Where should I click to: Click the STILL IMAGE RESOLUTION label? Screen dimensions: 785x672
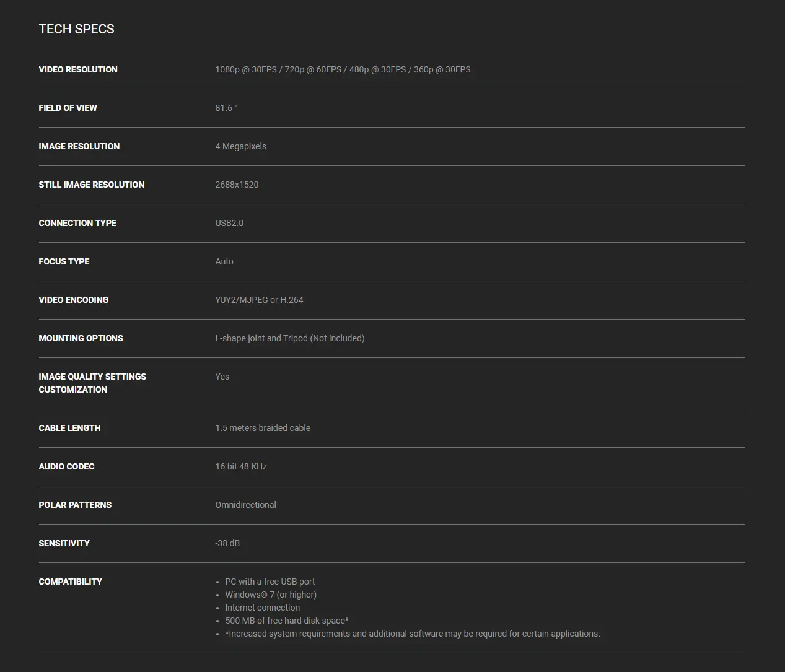tap(91, 185)
